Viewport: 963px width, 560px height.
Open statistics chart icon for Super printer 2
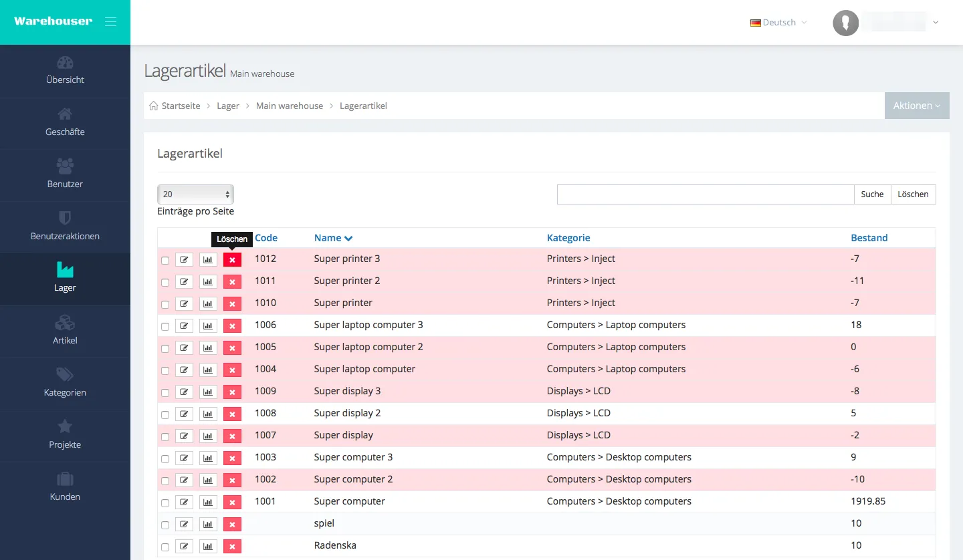pyautogui.click(x=208, y=282)
